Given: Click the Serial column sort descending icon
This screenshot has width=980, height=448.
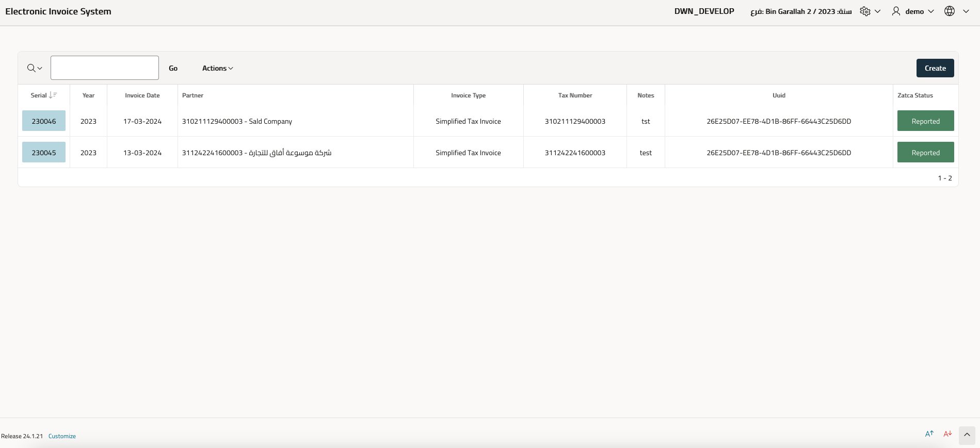Looking at the screenshot, I should point(53,95).
